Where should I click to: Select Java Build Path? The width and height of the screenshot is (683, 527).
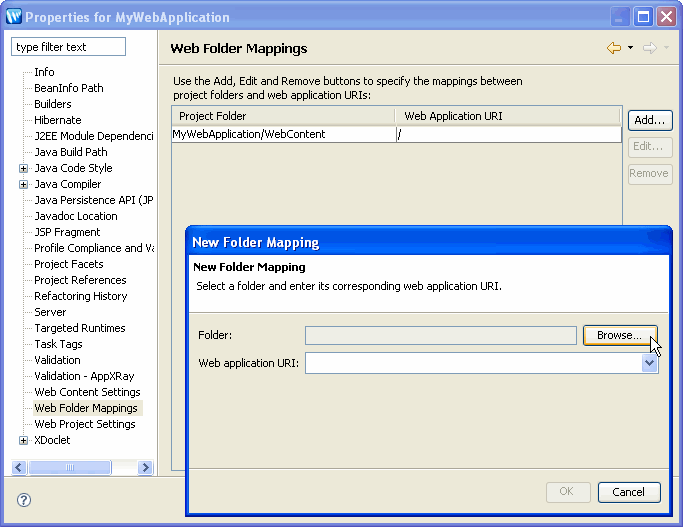point(71,152)
